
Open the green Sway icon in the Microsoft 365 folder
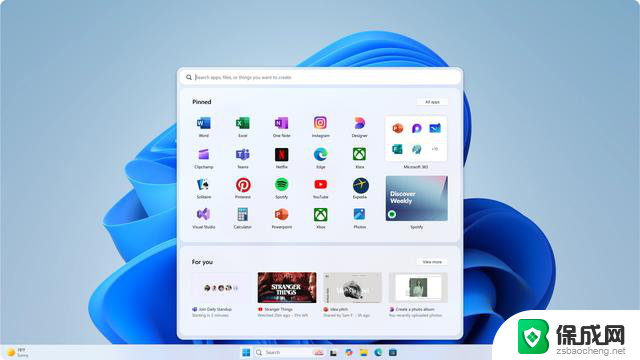point(397,149)
